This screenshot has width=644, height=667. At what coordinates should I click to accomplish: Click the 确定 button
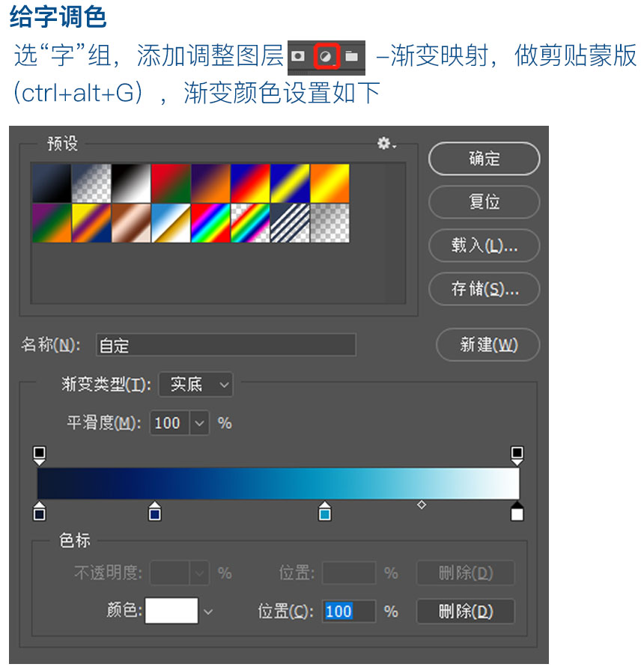point(484,159)
